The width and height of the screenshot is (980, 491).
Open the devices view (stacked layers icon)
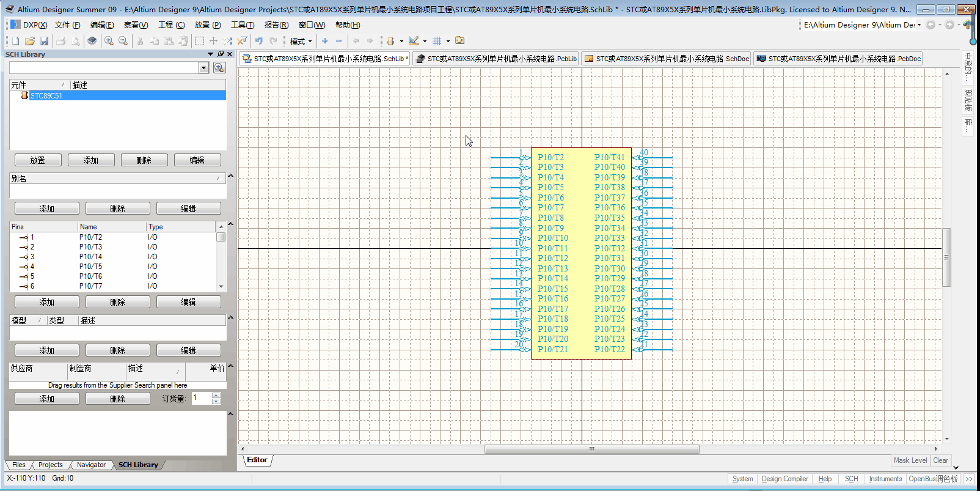(x=92, y=41)
